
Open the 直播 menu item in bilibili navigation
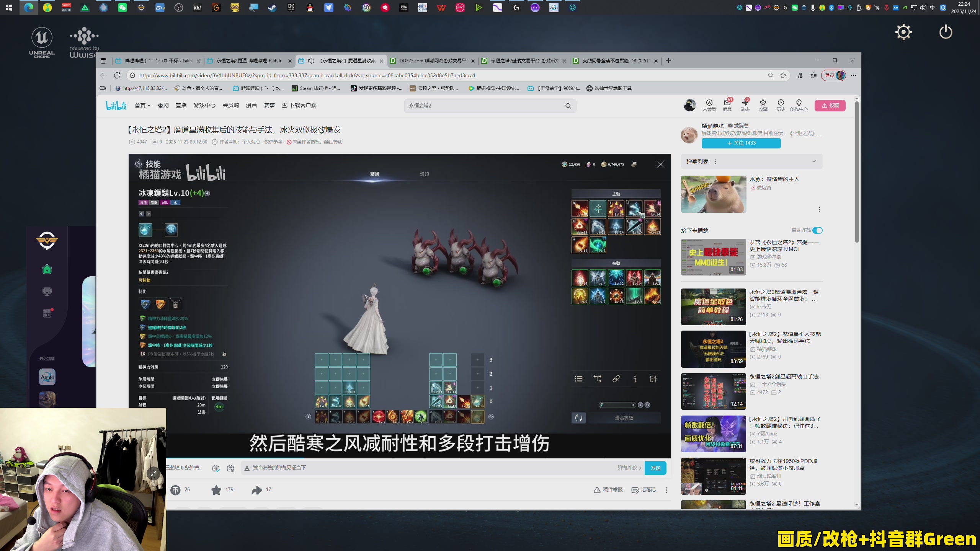[x=181, y=105]
